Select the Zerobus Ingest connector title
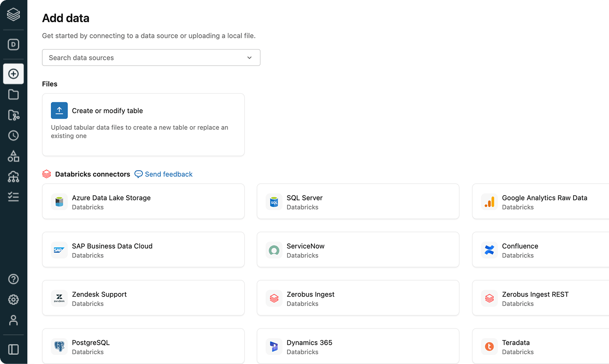The width and height of the screenshot is (609, 364). (x=310, y=294)
